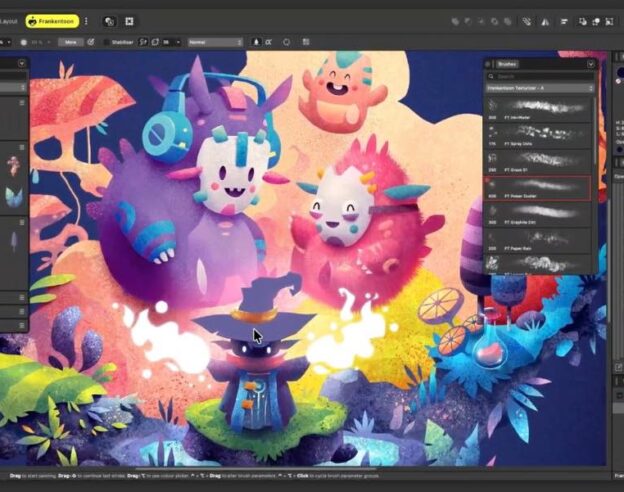This screenshot has width=624, height=492.
Task: Click the flip triangles icon in top toolbar
Action: pos(545,22)
